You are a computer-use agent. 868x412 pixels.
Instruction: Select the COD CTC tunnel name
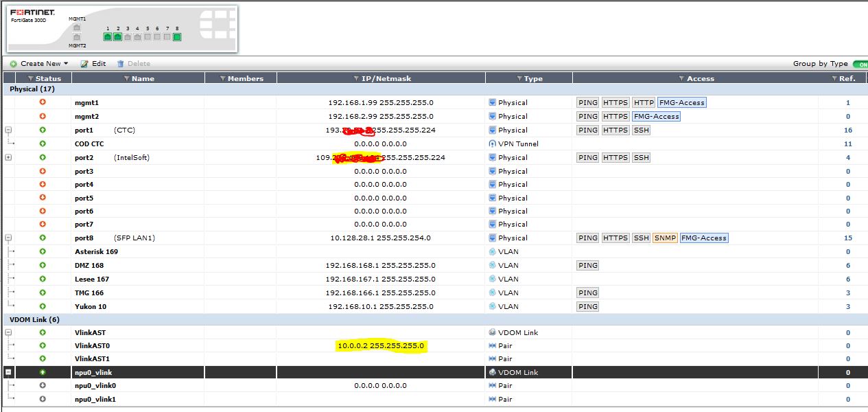[x=89, y=144]
